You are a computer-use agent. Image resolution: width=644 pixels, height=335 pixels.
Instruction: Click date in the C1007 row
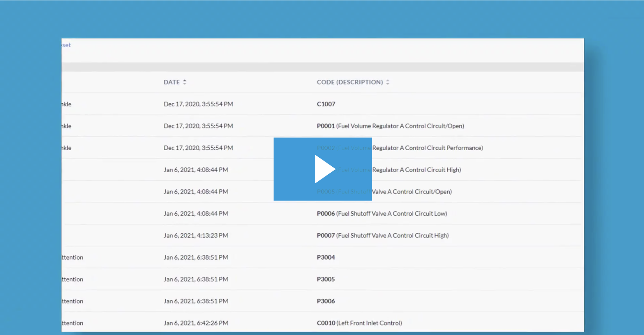198,104
